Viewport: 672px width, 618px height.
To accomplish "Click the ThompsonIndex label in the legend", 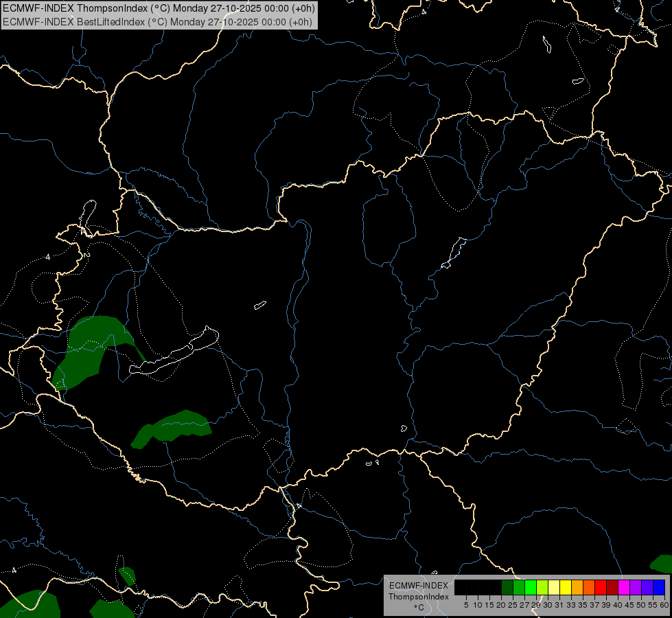I will tap(419, 597).
